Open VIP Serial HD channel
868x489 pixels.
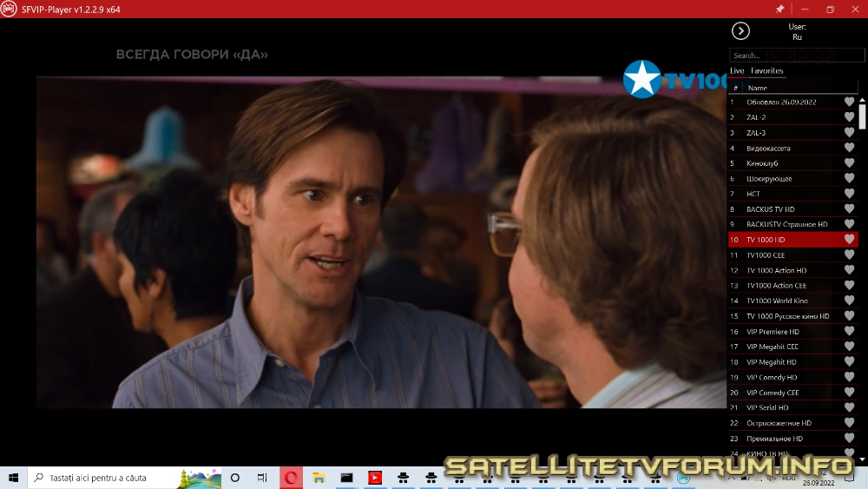pyautogui.click(x=792, y=407)
